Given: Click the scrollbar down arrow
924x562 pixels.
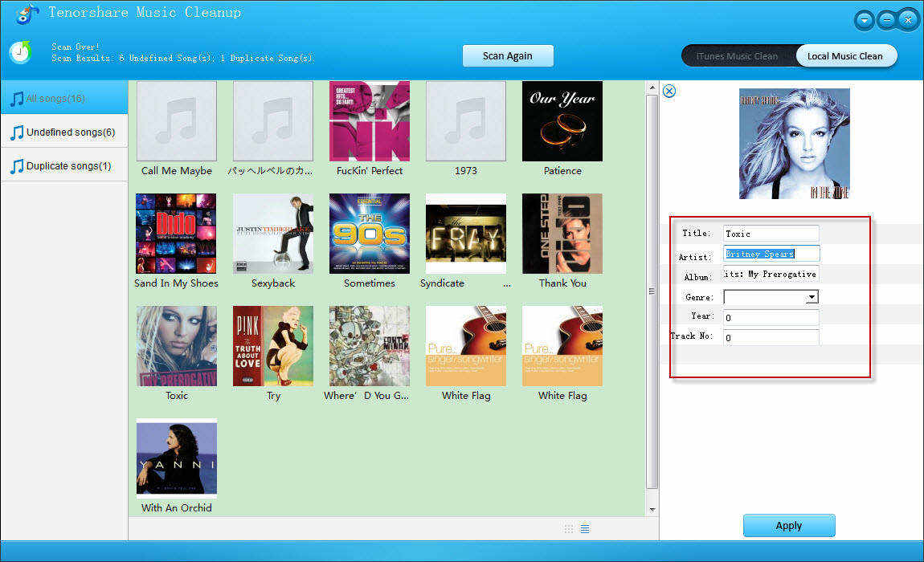Looking at the screenshot, I should [652, 510].
